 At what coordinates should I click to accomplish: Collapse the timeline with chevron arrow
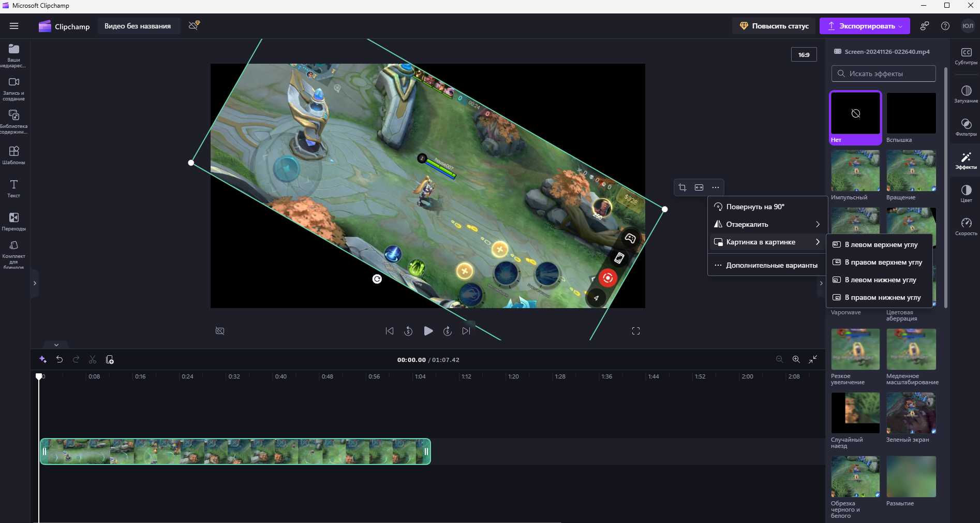coord(56,344)
